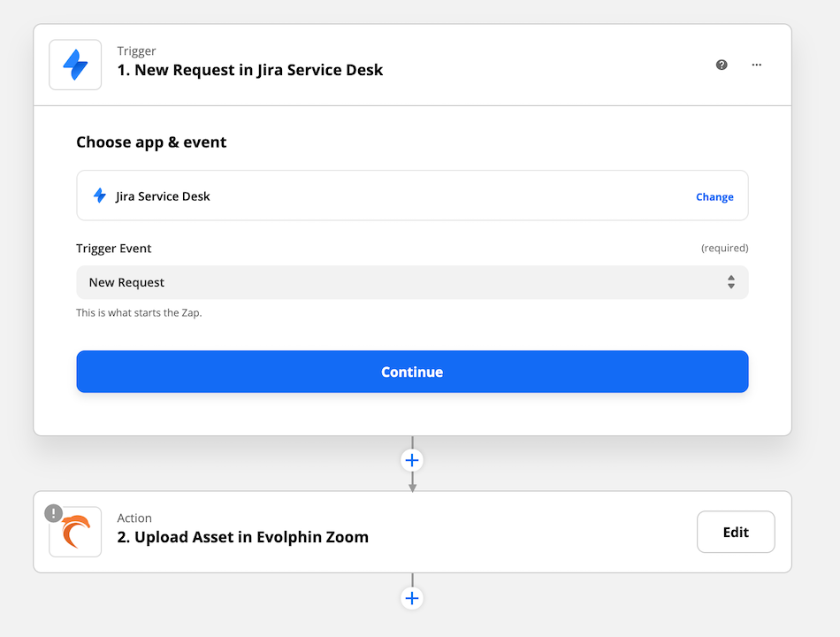Add a step after Evolphin Zoom action
840x637 pixels.
click(x=412, y=598)
